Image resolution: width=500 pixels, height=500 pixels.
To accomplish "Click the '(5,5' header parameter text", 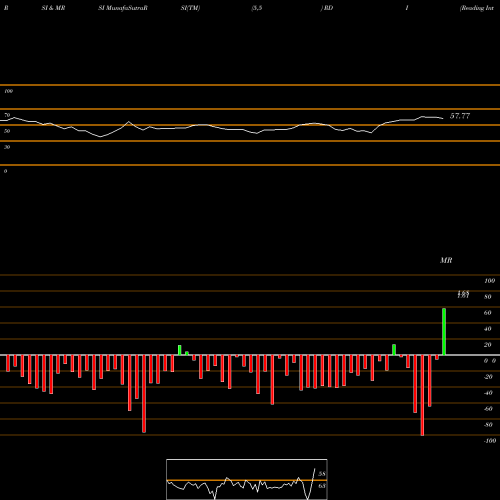I will [257, 8].
